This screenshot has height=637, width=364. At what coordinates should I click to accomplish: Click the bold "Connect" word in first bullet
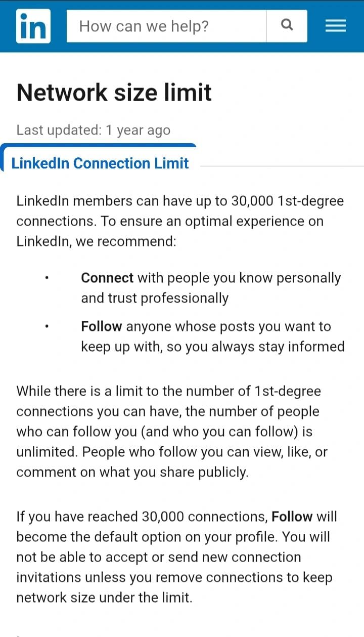click(107, 278)
